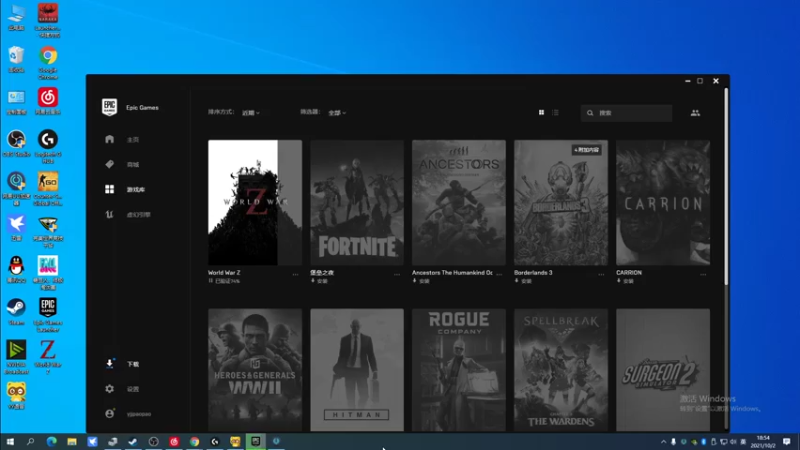Open Settings from the sidebar gear
Viewport: 800px width, 450px height.
point(122,389)
